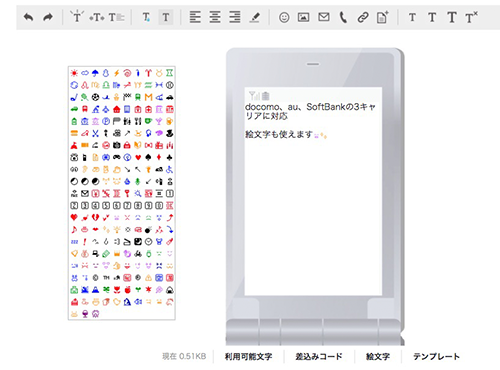
Task: Open テンプレート tab
Action: click(436, 357)
